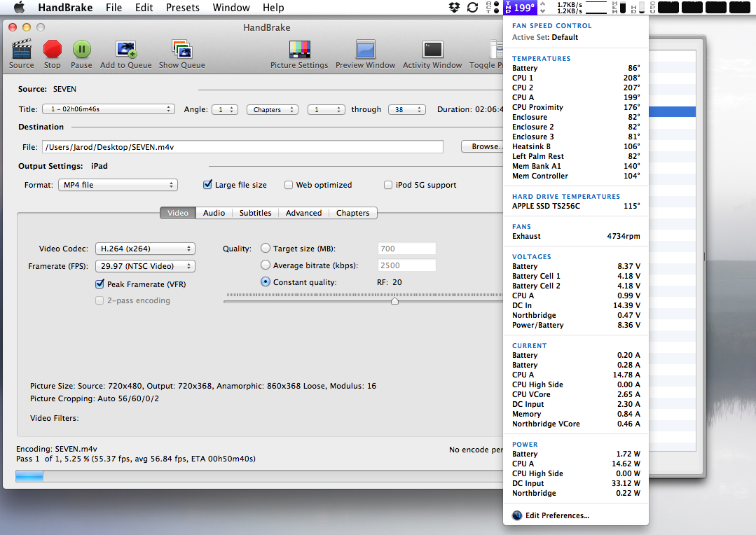Open the Apple menu
Screen dimensions: 756x535
tap(19, 7)
